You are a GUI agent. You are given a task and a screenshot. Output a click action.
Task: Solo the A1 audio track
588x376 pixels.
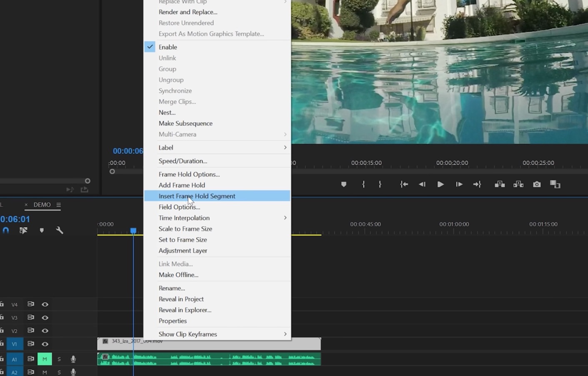(x=59, y=359)
